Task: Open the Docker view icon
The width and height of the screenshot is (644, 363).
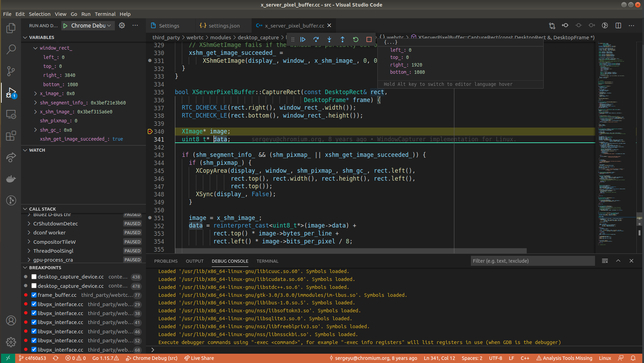Action: pos(11,179)
